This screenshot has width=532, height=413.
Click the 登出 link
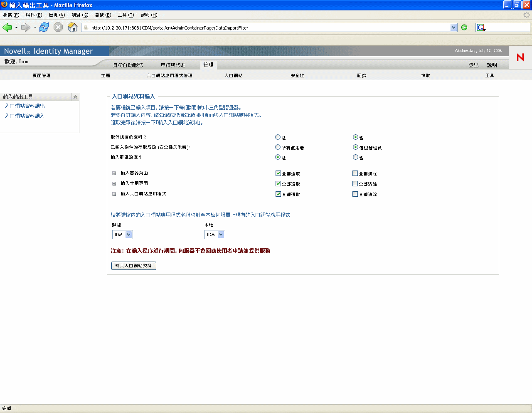pyautogui.click(x=474, y=65)
